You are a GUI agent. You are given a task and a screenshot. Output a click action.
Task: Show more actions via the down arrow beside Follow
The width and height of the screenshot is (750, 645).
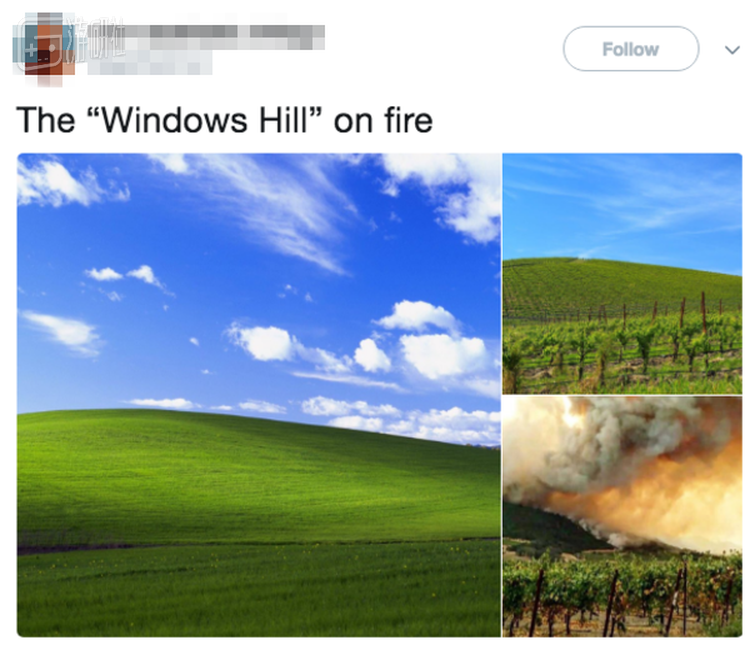coord(732,49)
